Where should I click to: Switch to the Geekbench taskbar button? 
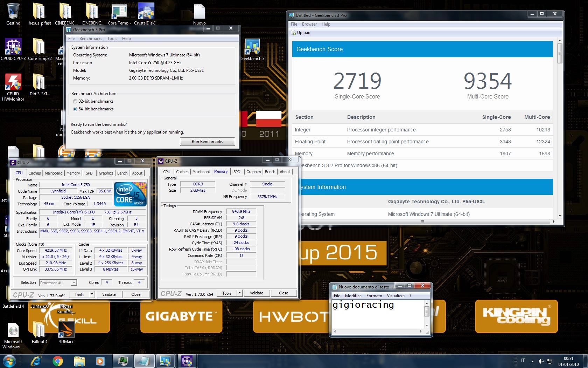click(165, 361)
